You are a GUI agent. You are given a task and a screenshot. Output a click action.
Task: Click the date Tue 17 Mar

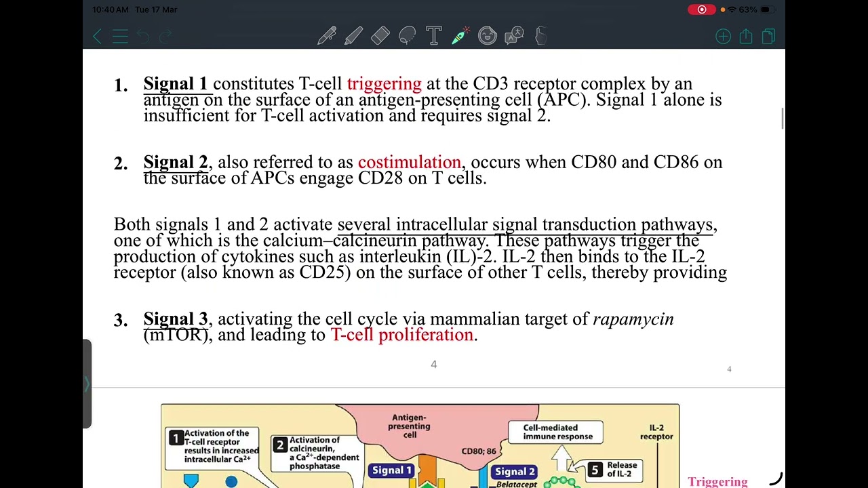tap(156, 9)
